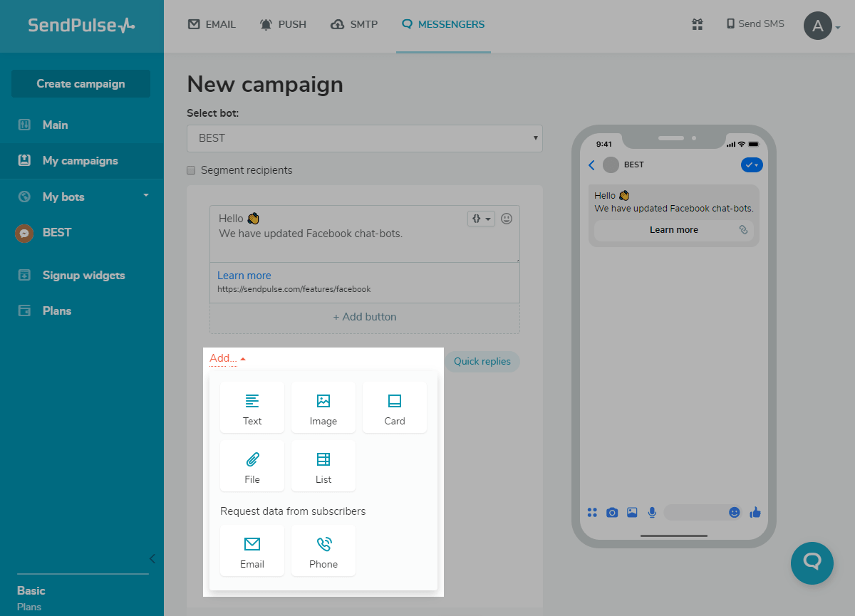This screenshot has height=616, width=855.
Task: Toggle Segment recipients checkbox
Action: coord(191,170)
